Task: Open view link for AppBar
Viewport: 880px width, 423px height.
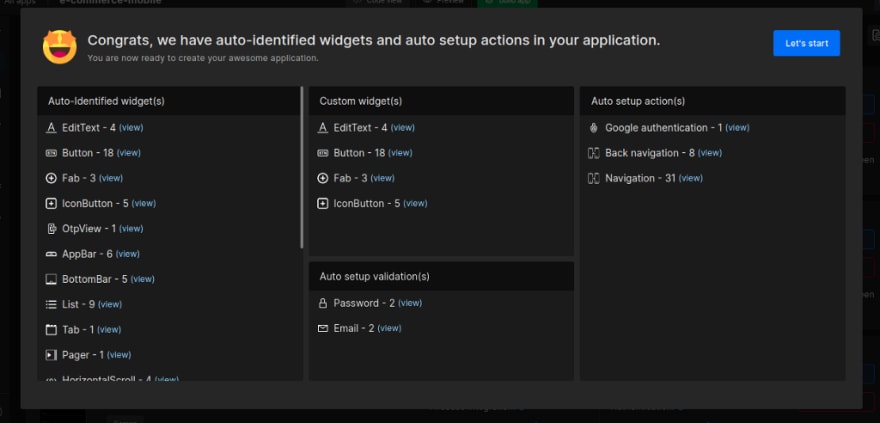Action: click(127, 254)
